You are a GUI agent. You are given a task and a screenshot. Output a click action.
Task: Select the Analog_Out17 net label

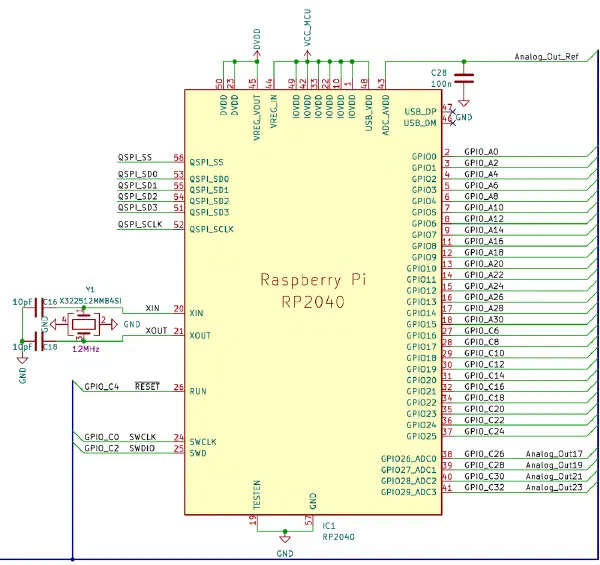pyautogui.click(x=554, y=454)
